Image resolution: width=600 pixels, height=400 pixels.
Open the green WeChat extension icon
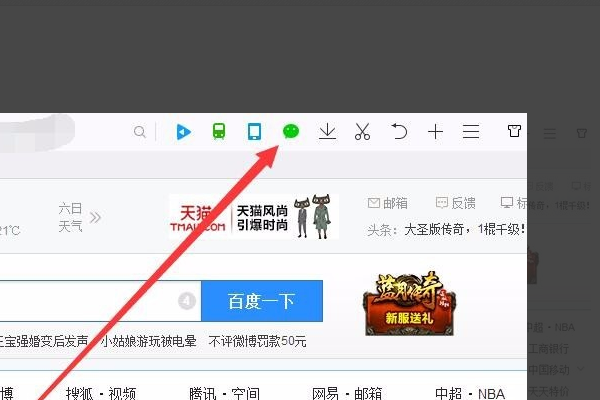[290, 131]
